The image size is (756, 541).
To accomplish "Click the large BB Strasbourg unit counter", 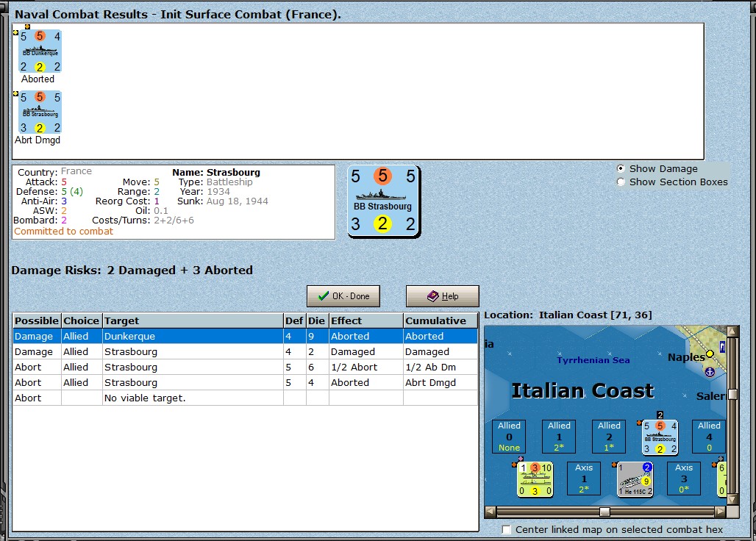I will [x=384, y=201].
